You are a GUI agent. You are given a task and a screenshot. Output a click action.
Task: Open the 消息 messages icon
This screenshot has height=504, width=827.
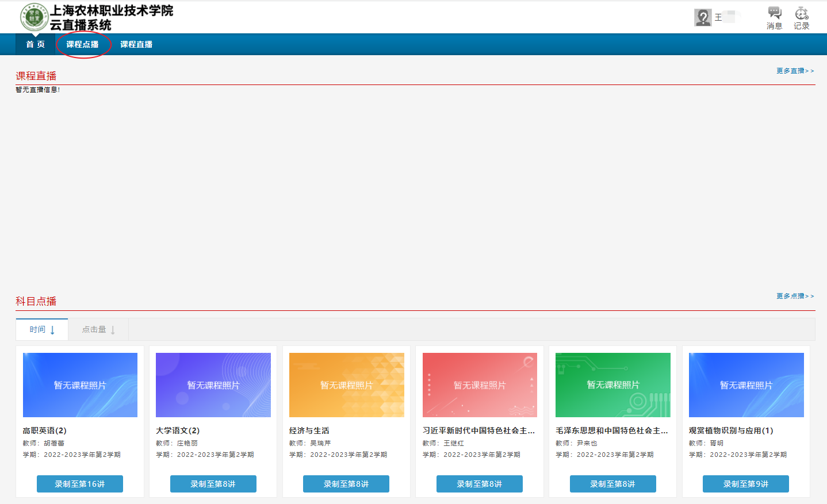(774, 17)
